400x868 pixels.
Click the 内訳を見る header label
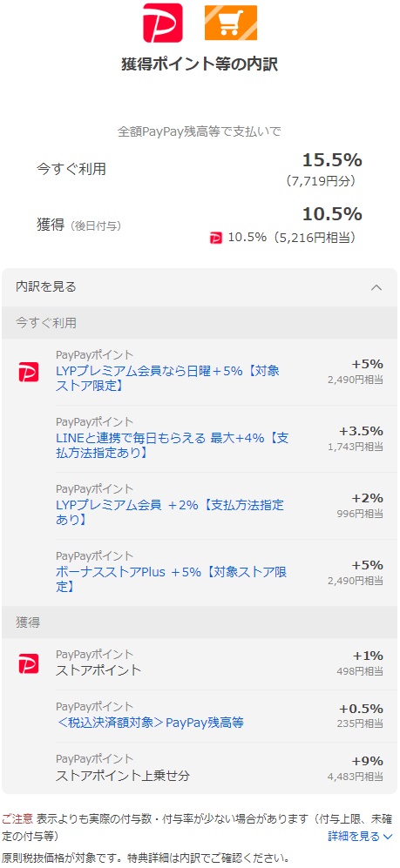[46, 286]
